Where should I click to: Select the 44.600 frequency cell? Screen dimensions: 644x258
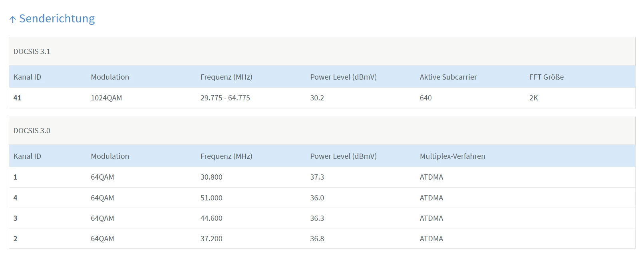tap(211, 218)
